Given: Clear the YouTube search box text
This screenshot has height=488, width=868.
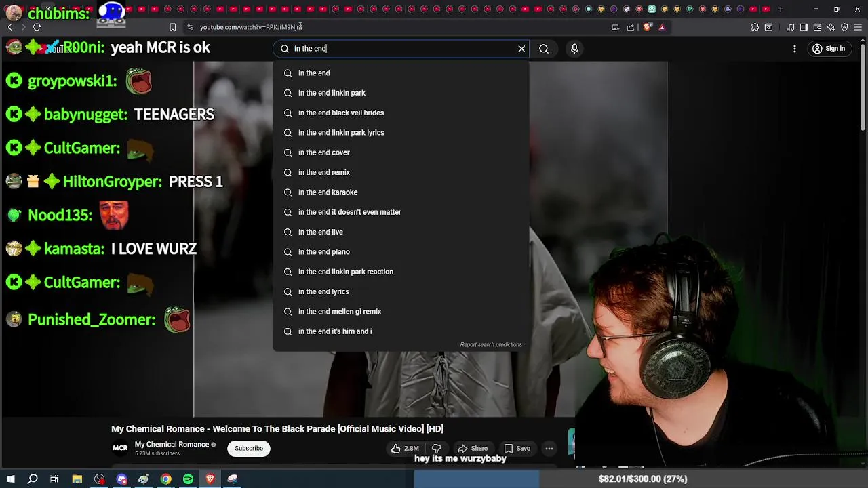Looking at the screenshot, I should pyautogui.click(x=521, y=49).
